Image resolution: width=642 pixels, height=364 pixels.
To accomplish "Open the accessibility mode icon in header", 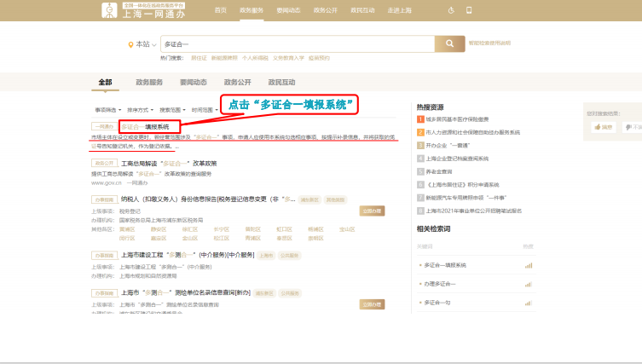I will [x=451, y=9].
